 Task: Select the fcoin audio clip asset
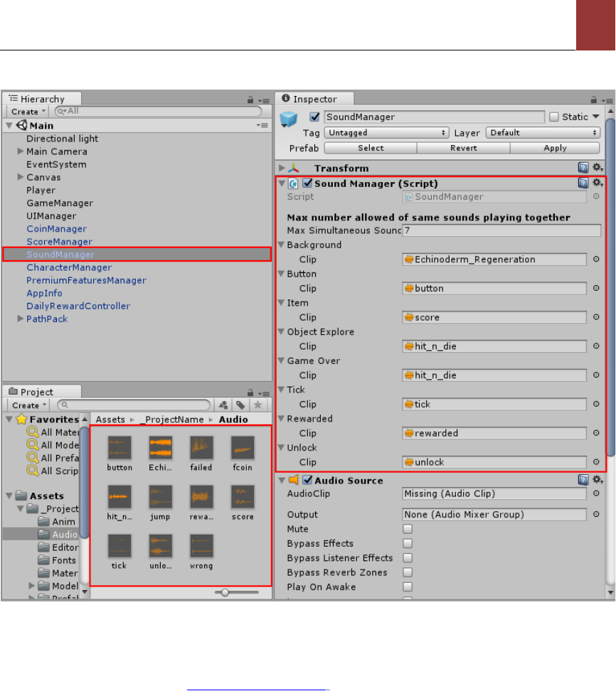click(243, 454)
